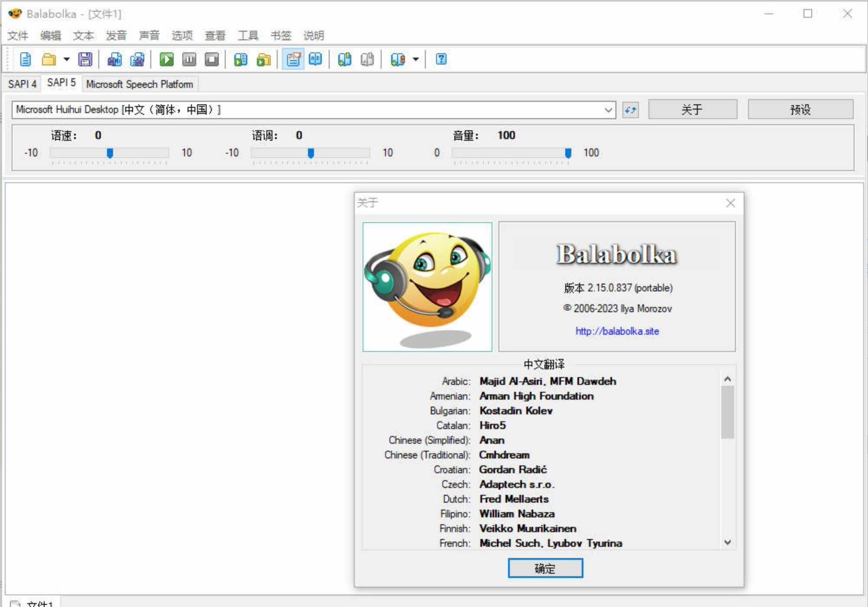Stop speech playback
Image resolution: width=868 pixels, height=607 pixels.
click(212, 59)
